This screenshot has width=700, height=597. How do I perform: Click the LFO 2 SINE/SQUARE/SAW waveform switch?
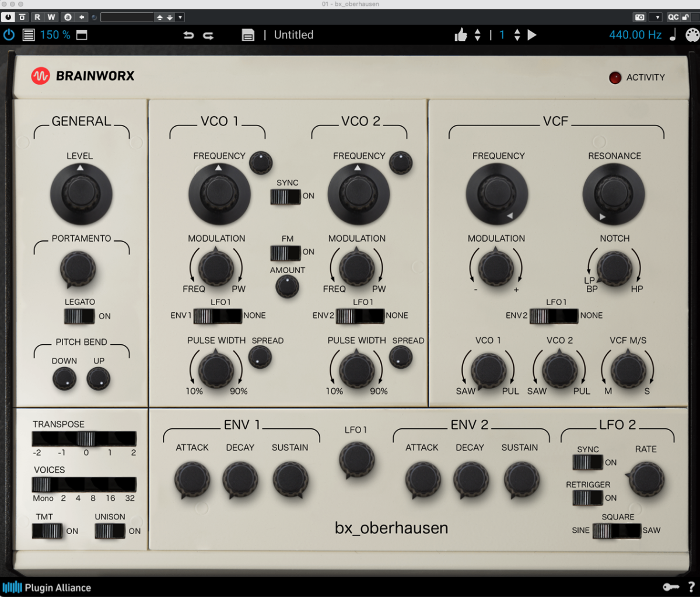click(x=617, y=530)
